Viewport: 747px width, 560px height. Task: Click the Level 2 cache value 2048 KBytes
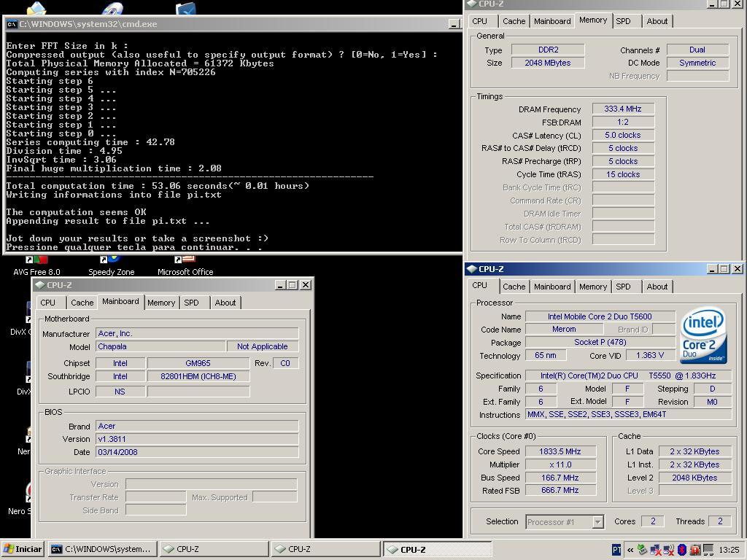694,478
